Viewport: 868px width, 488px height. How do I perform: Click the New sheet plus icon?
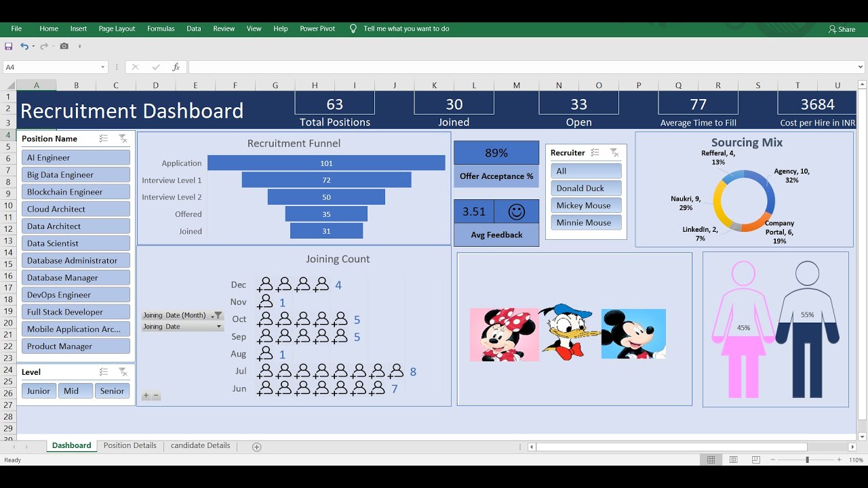point(256,447)
